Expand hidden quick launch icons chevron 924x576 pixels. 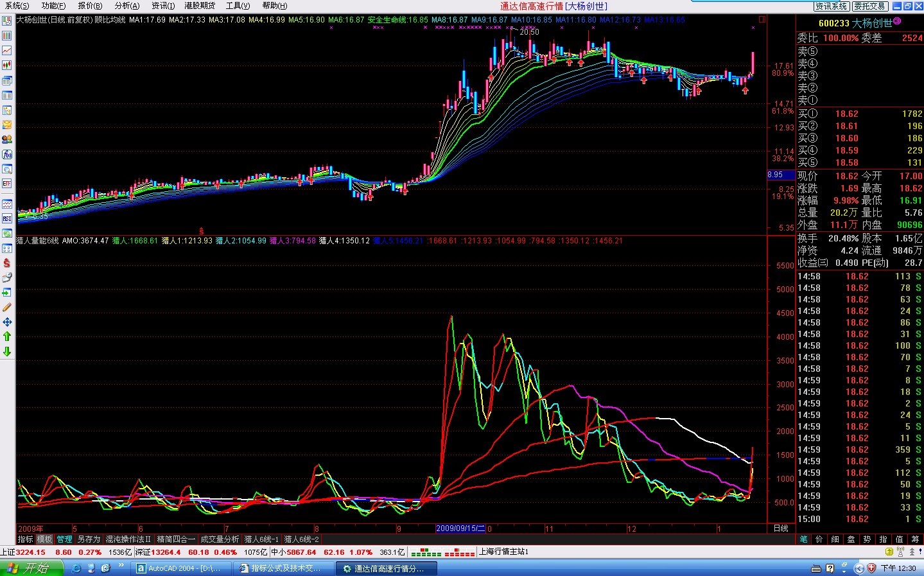[x=121, y=565]
